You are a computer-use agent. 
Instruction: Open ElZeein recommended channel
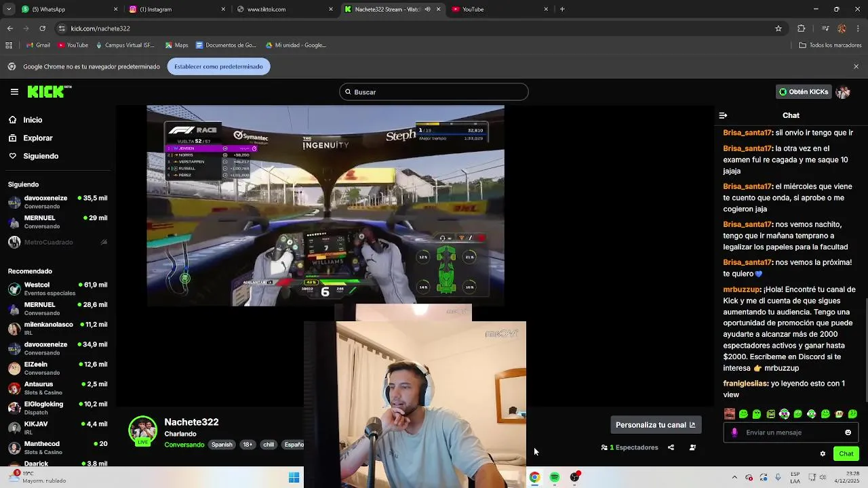coord(58,368)
